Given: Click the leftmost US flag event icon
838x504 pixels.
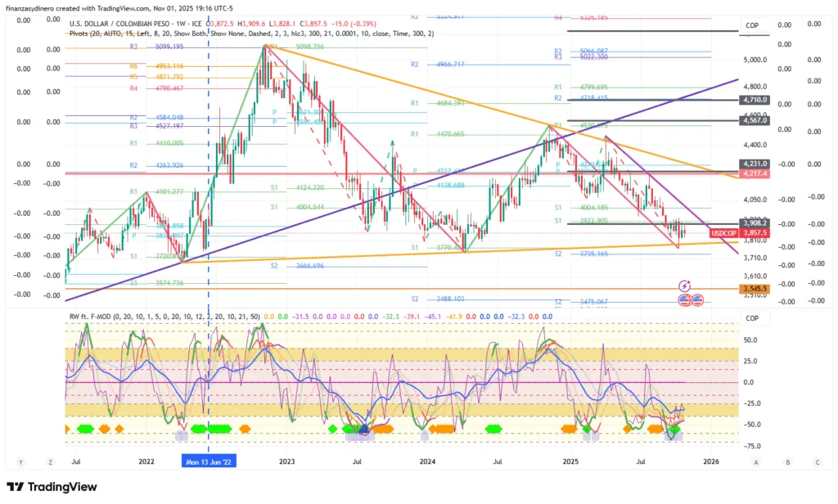Looking at the screenshot, I should 685,300.
